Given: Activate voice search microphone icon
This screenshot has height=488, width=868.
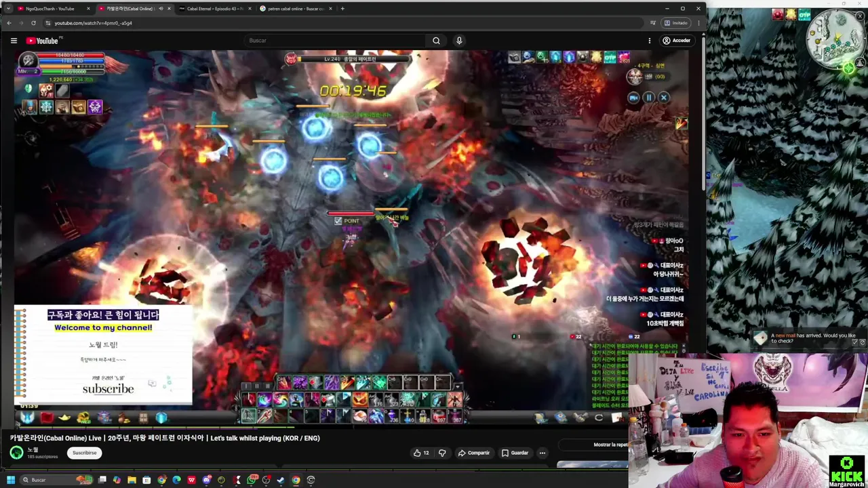Looking at the screenshot, I should [459, 41].
